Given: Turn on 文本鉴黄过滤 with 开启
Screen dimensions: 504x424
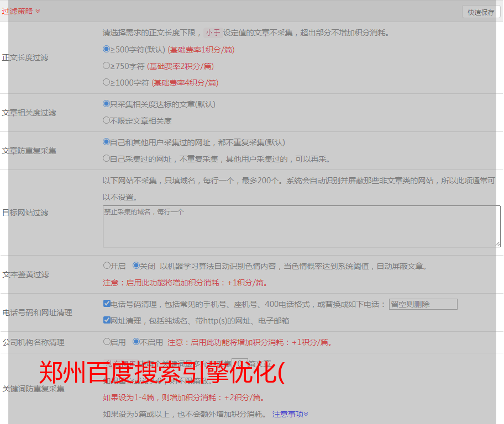Looking at the screenshot, I should point(107,266).
